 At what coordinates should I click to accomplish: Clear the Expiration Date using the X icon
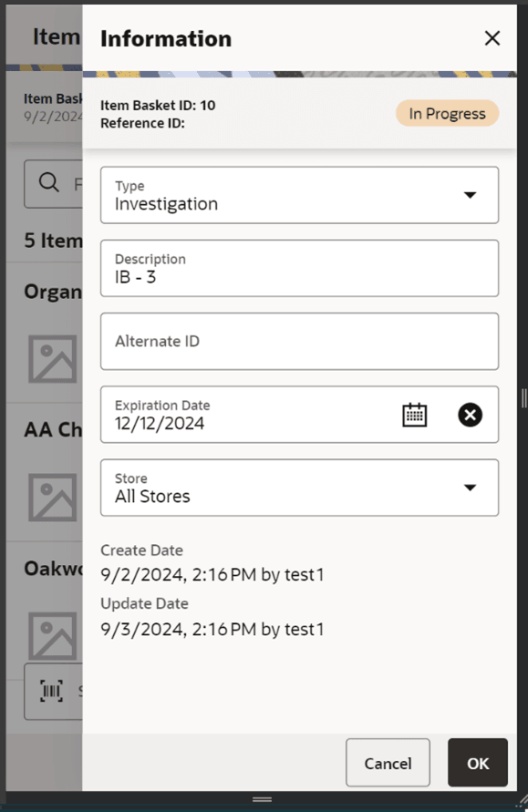470,415
